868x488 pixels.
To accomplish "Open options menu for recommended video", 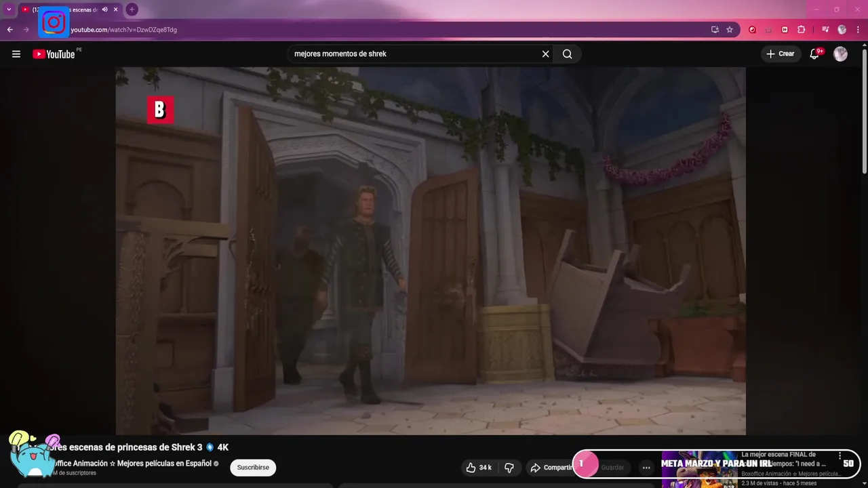I will click(x=840, y=455).
